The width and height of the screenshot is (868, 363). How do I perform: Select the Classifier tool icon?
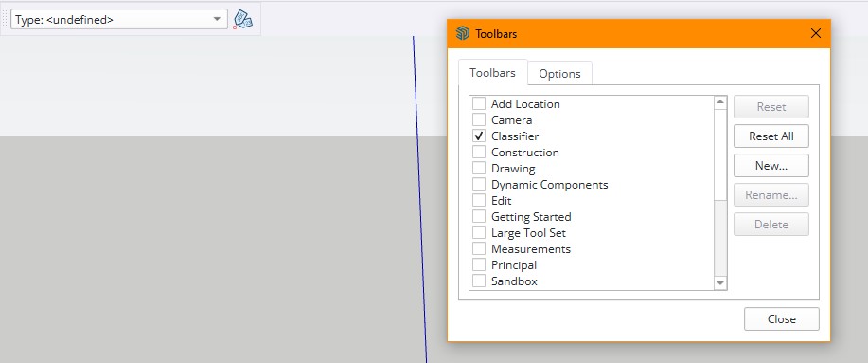[x=242, y=19]
